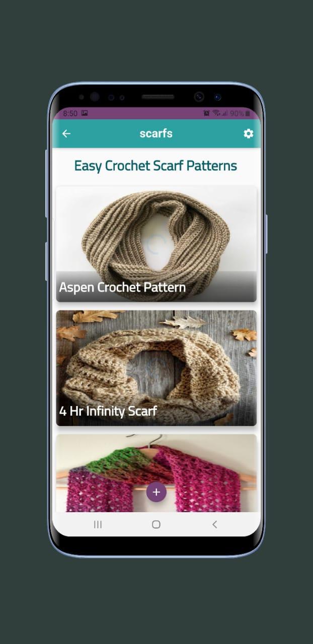Tap the 'scarfs' title in app bar
Screen dimensions: 313x644
click(x=156, y=133)
